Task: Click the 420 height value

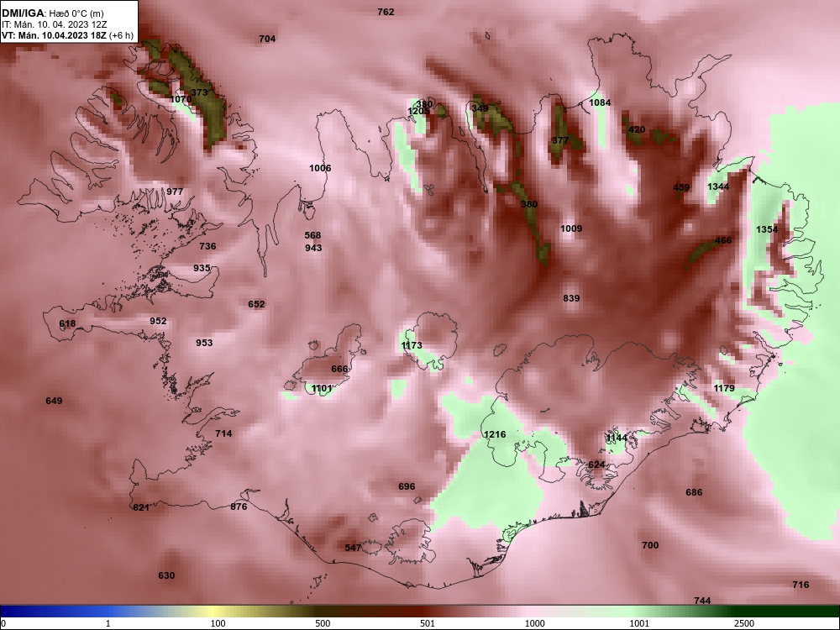Action: [x=637, y=129]
